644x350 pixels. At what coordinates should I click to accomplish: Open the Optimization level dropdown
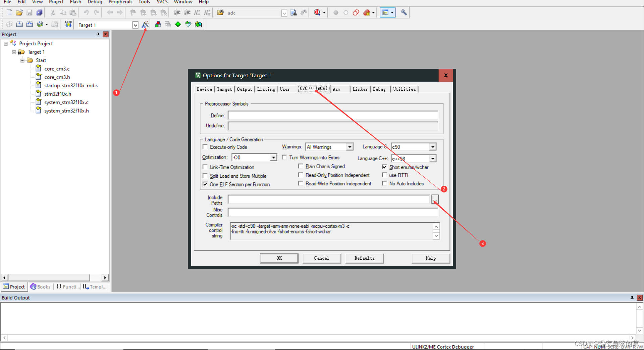(273, 157)
